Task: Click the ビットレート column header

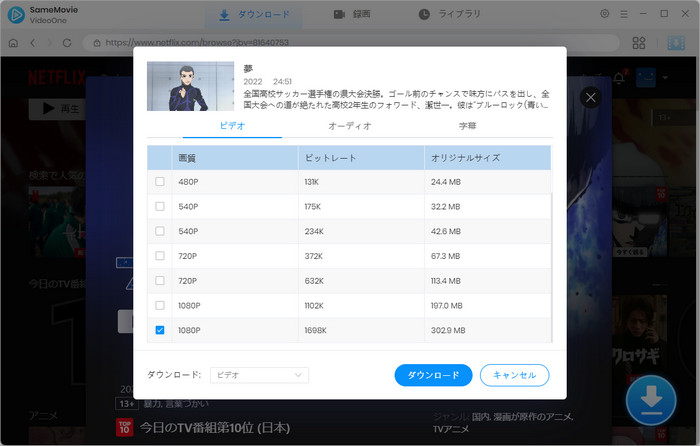Action: tap(361, 158)
